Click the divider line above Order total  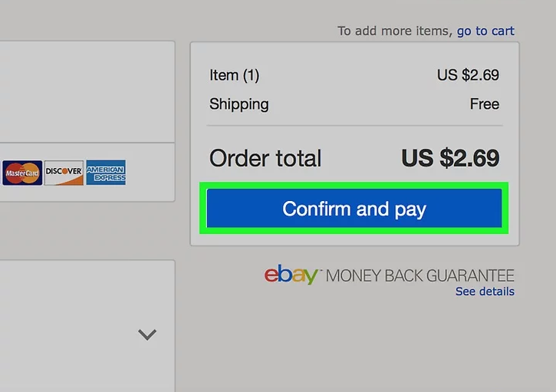354,125
